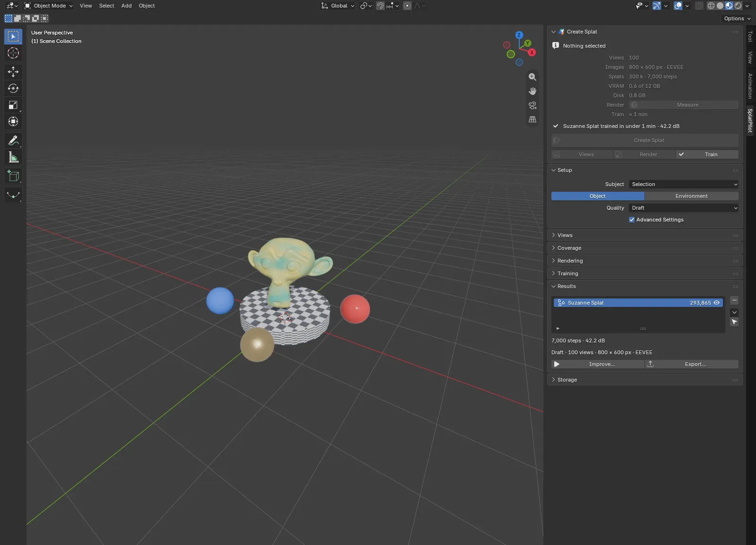
Task: Open the Select menu
Action: [107, 6]
